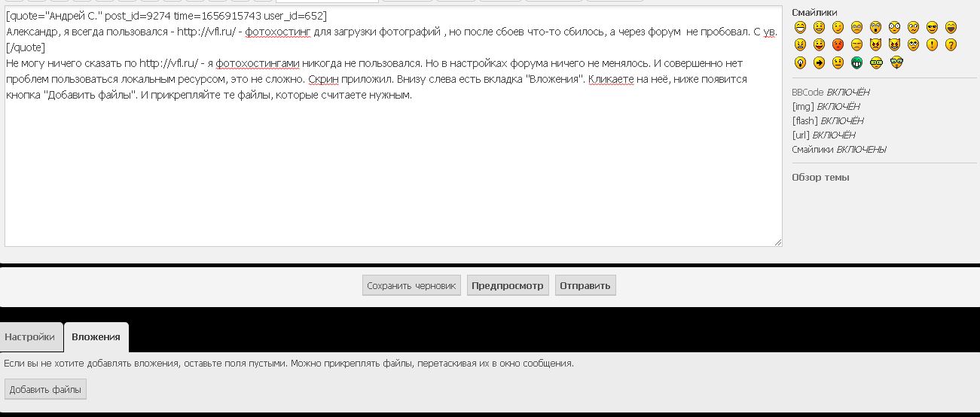Insert the sunglasses cool smiley
This screenshot has width=980, height=417.
click(x=932, y=27)
